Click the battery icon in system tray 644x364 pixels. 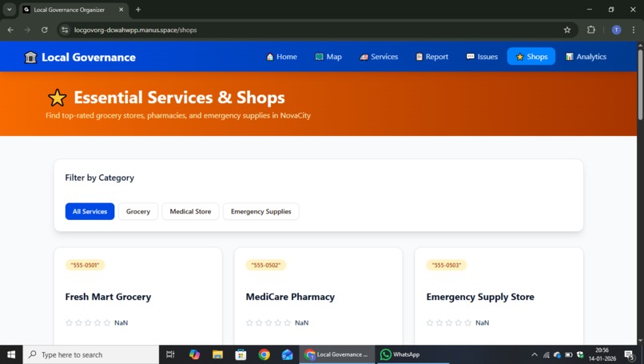click(569, 354)
